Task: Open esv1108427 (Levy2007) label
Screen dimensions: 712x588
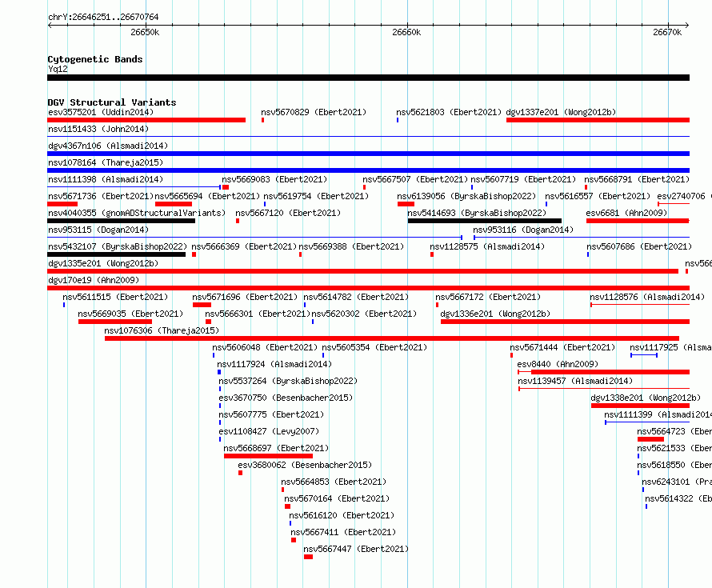Action: (269, 431)
